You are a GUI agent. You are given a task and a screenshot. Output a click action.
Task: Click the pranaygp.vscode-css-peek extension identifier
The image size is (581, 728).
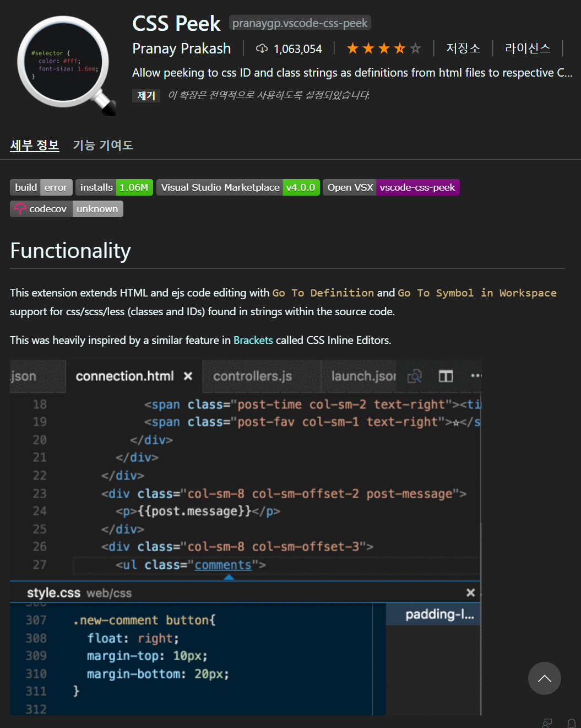300,23
